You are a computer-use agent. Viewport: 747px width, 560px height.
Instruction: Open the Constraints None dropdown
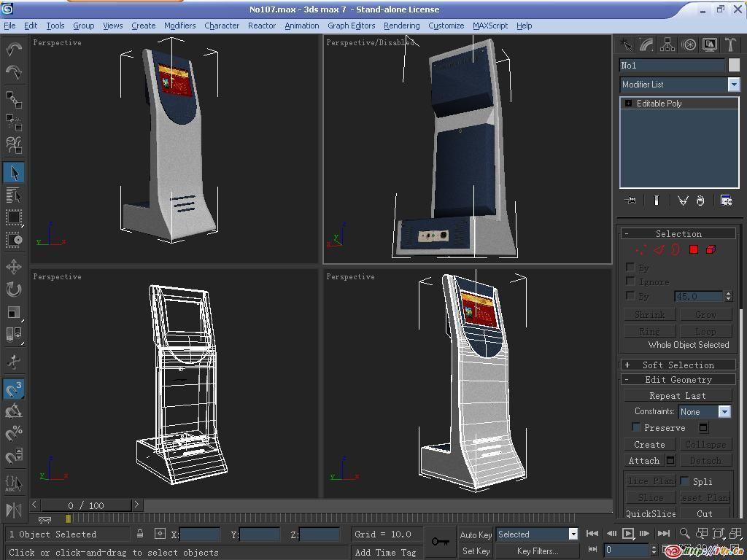[724, 412]
